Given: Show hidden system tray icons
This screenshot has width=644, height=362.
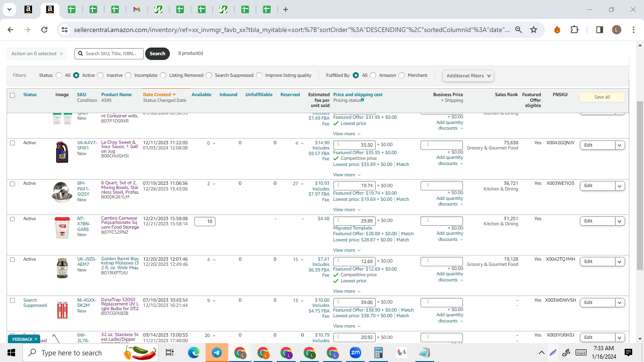Looking at the screenshot, I should pos(542,353).
